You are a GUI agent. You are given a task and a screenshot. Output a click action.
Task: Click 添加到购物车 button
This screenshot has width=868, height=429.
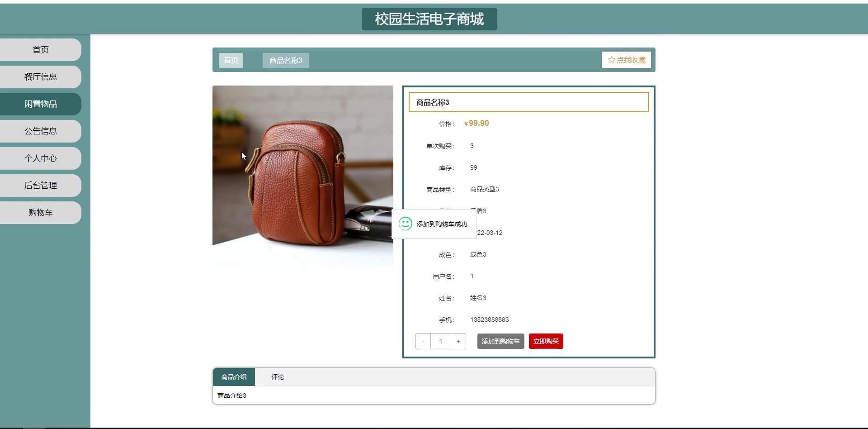[x=501, y=341]
